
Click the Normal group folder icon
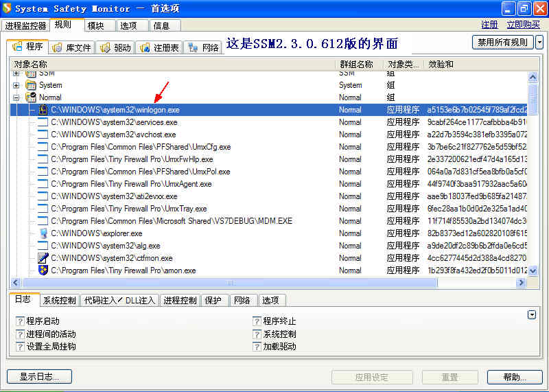click(x=31, y=97)
